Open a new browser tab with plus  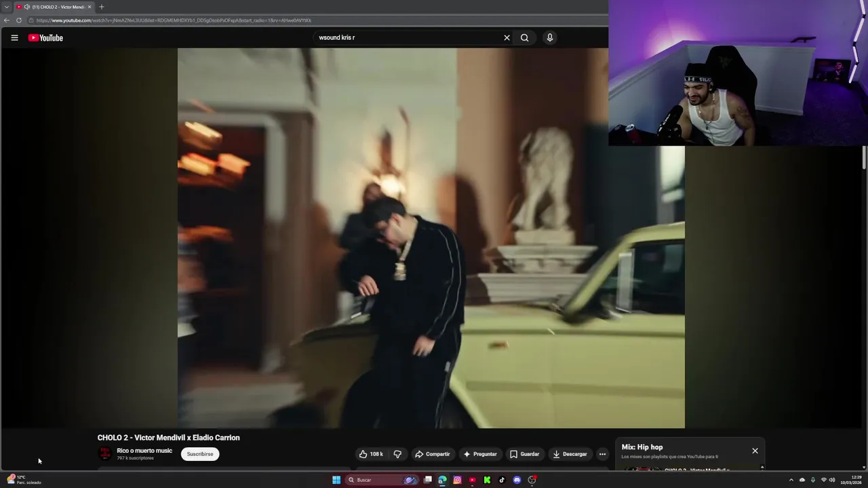[x=102, y=7]
